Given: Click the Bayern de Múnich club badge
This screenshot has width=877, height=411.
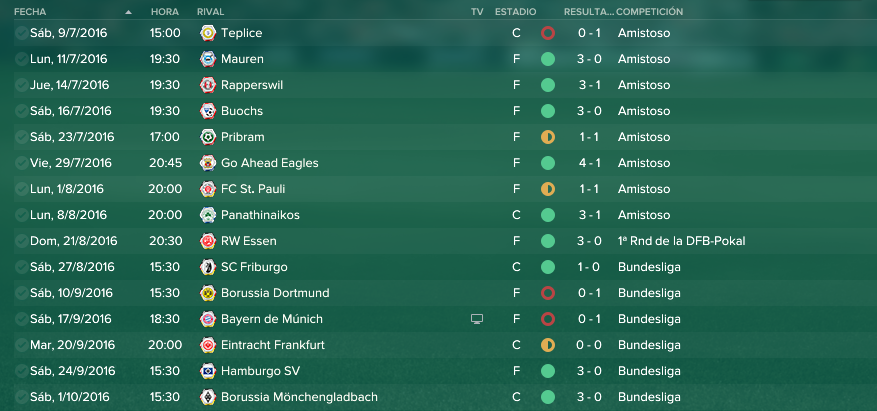Looking at the screenshot, I should click(x=208, y=319).
